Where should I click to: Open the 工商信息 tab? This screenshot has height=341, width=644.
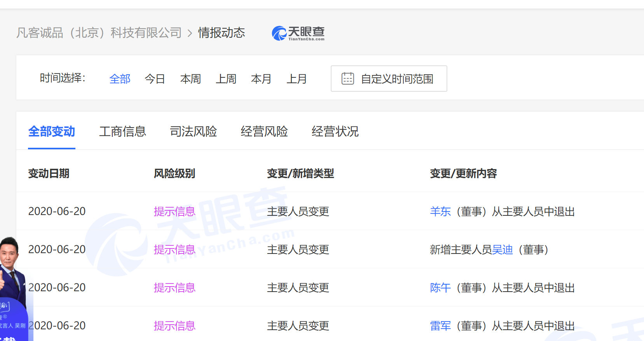(122, 131)
